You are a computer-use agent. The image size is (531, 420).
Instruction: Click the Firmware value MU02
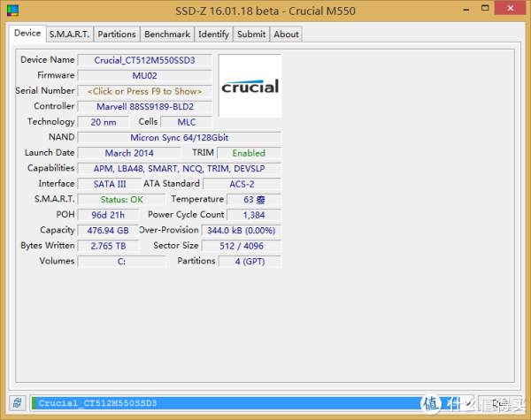[145, 75]
